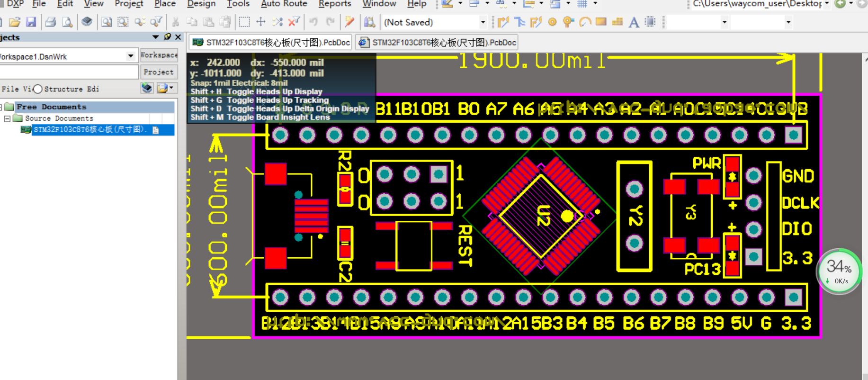Place an arc by edge

[585, 22]
